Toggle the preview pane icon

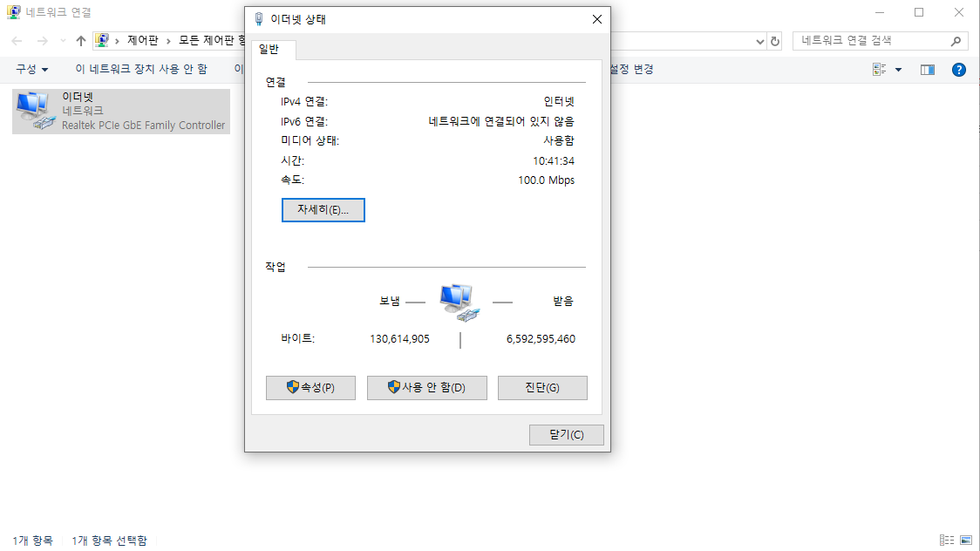pos(928,70)
